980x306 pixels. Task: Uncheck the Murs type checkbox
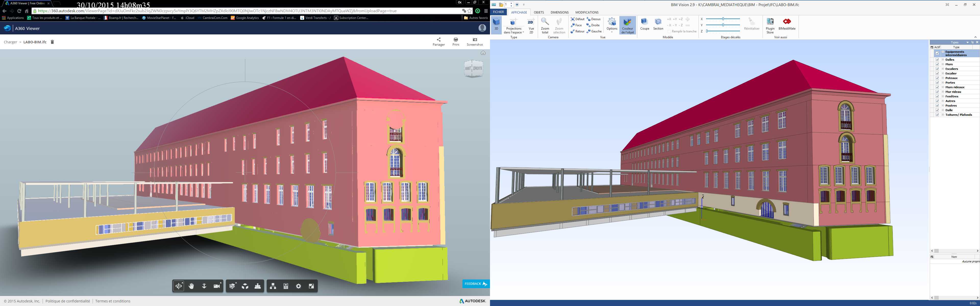(x=937, y=64)
